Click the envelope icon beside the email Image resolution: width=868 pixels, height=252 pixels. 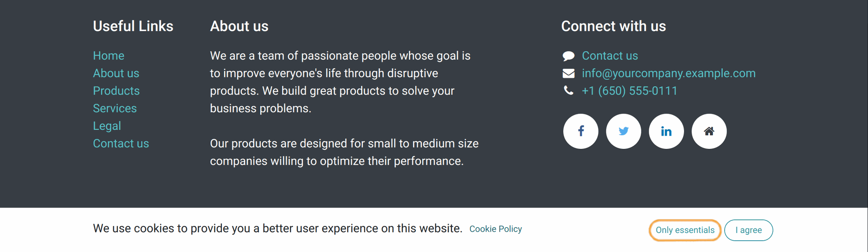coord(568,73)
